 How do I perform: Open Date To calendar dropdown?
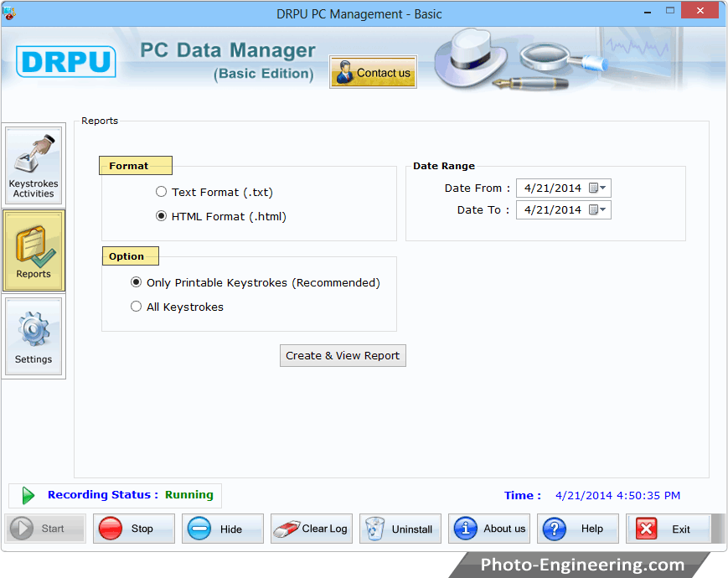point(597,210)
